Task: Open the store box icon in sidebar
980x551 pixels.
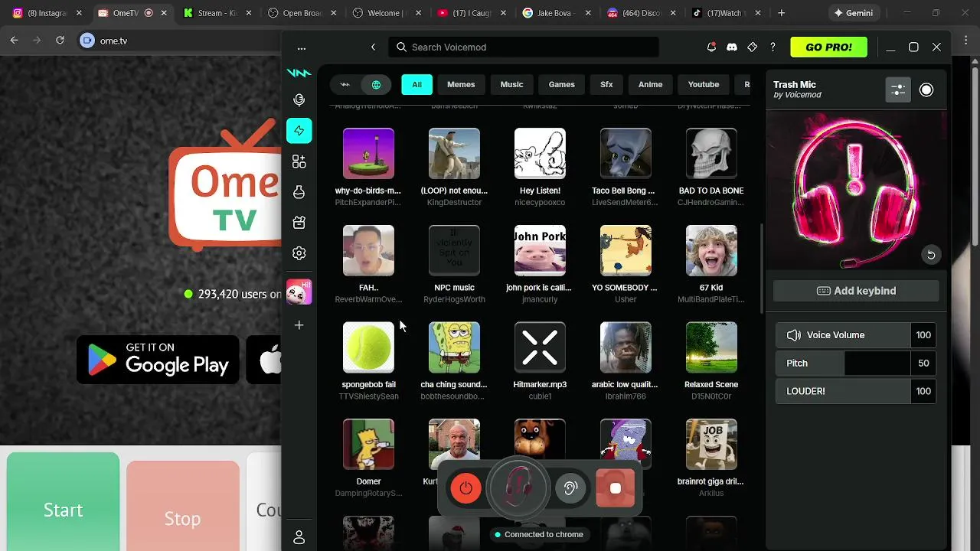Action: tap(299, 223)
